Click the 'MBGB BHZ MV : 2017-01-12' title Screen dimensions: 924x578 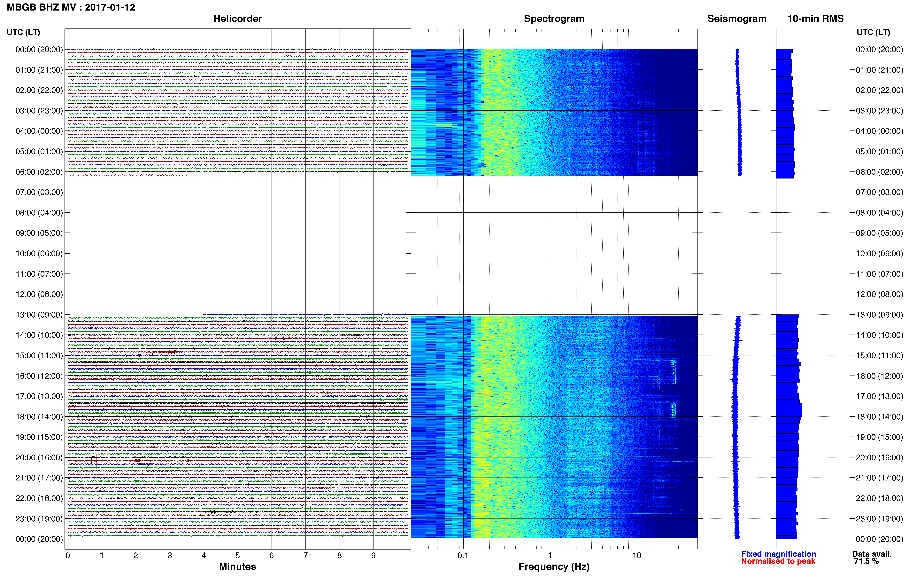pyautogui.click(x=71, y=7)
